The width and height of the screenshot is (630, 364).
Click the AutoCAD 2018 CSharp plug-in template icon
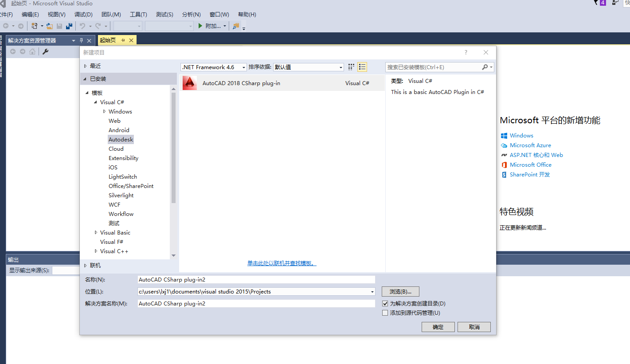tap(190, 83)
